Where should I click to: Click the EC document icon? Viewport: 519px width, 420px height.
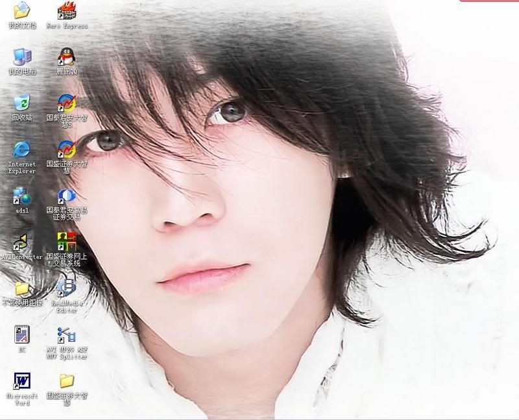point(22,334)
